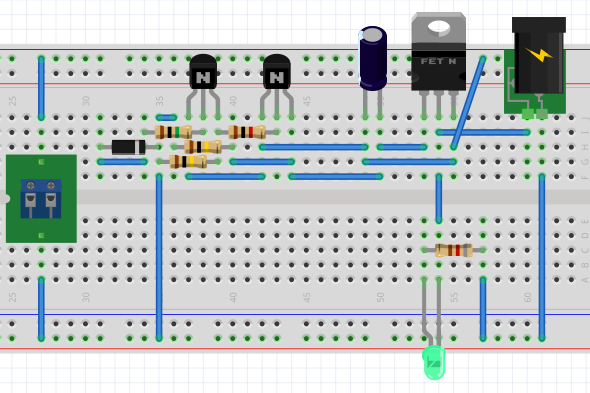Select the right NPN transistor

tap(277, 73)
